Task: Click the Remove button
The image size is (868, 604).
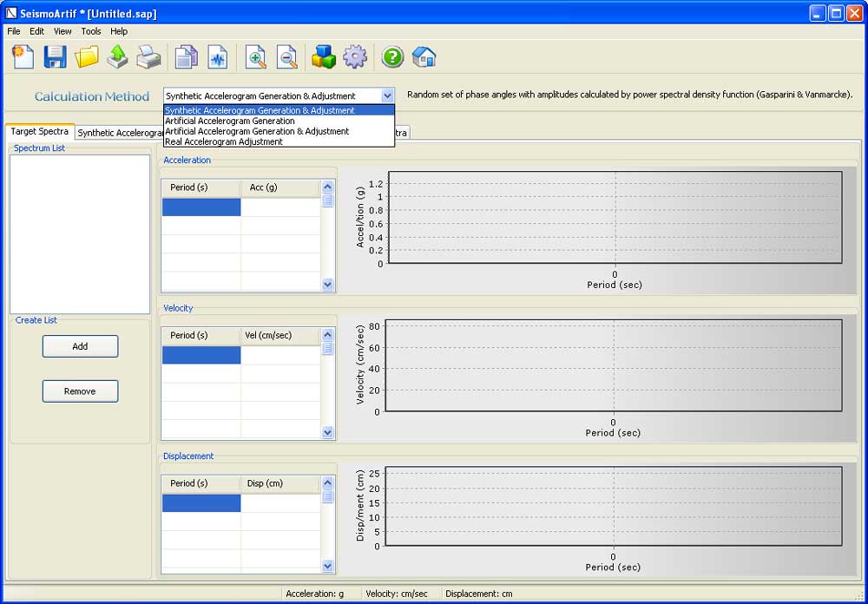Action: coord(80,391)
